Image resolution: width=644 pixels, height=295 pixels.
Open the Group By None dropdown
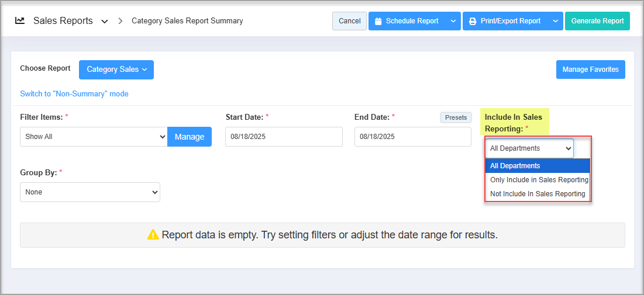click(x=90, y=192)
